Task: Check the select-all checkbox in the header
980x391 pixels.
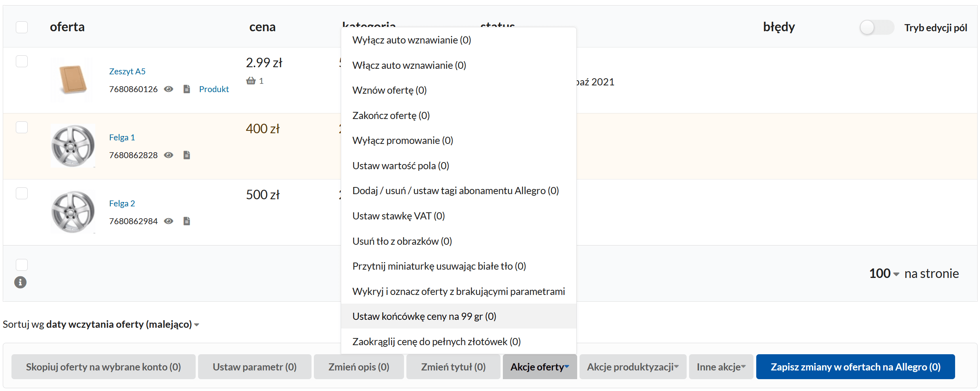Action: tap(22, 27)
